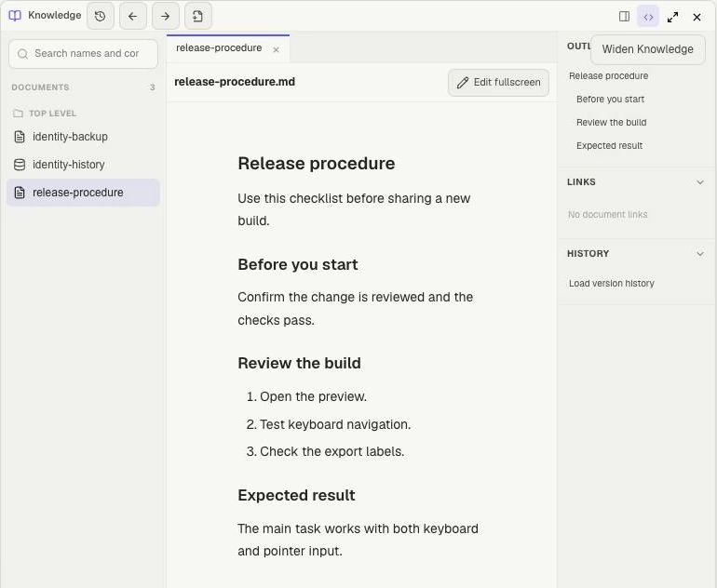This screenshot has height=588, width=717.
Task: Collapse the HISTORY section chevron
Action: pos(700,254)
